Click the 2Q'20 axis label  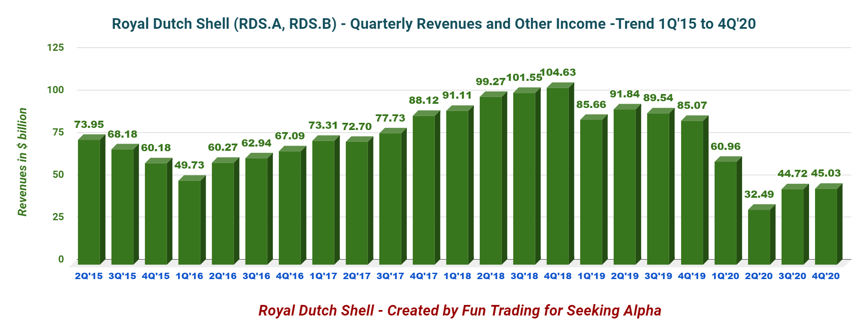[x=759, y=276]
